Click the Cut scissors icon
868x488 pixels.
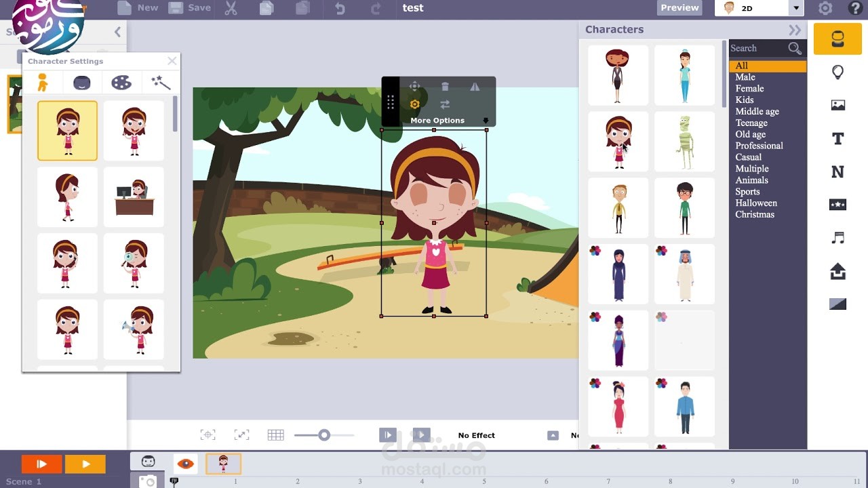coord(231,8)
